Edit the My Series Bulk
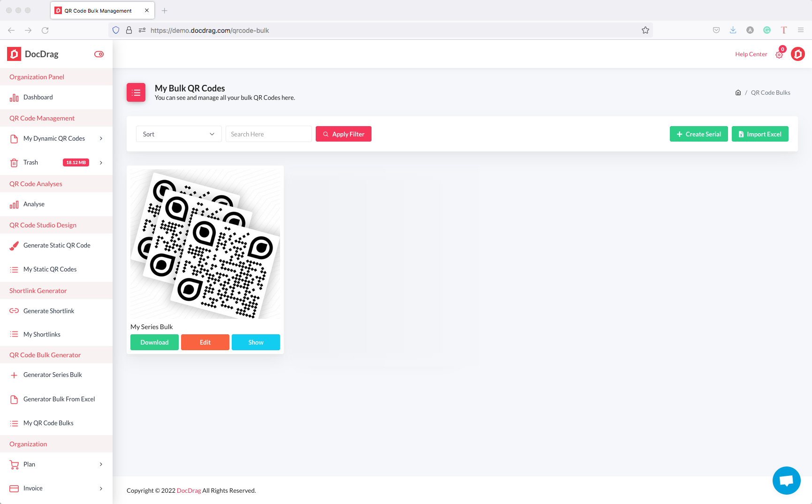 coord(205,342)
